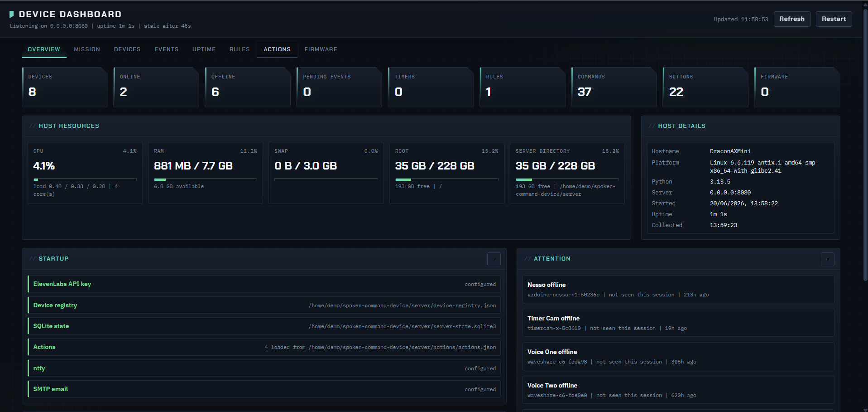Image resolution: width=868 pixels, height=412 pixels.
Task: Click the Buttons count card
Action: [705, 87]
